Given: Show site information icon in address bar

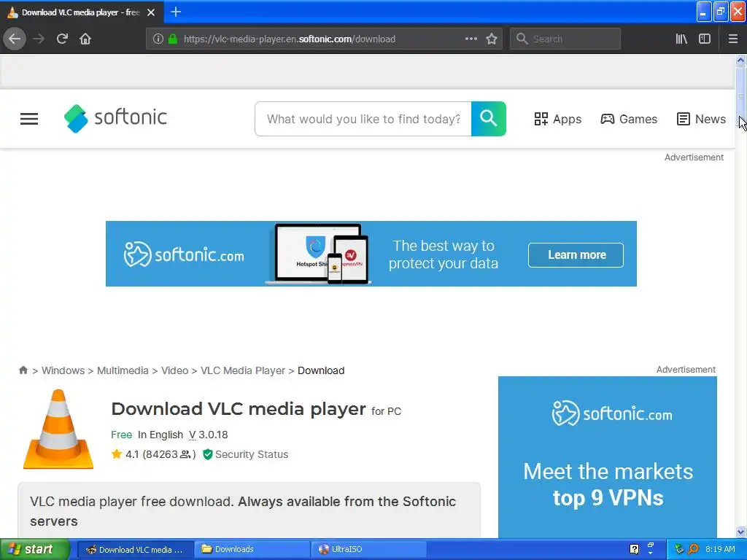Looking at the screenshot, I should (x=158, y=39).
